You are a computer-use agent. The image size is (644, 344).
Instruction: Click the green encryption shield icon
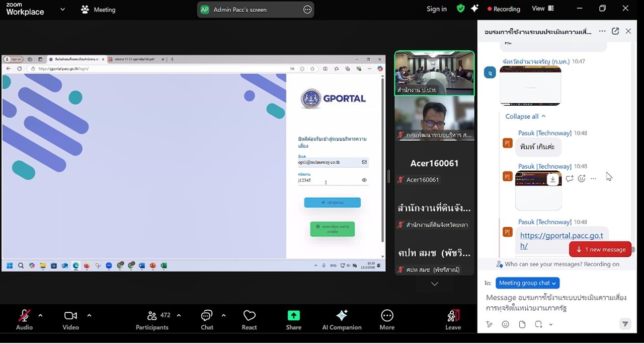click(x=460, y=9)
